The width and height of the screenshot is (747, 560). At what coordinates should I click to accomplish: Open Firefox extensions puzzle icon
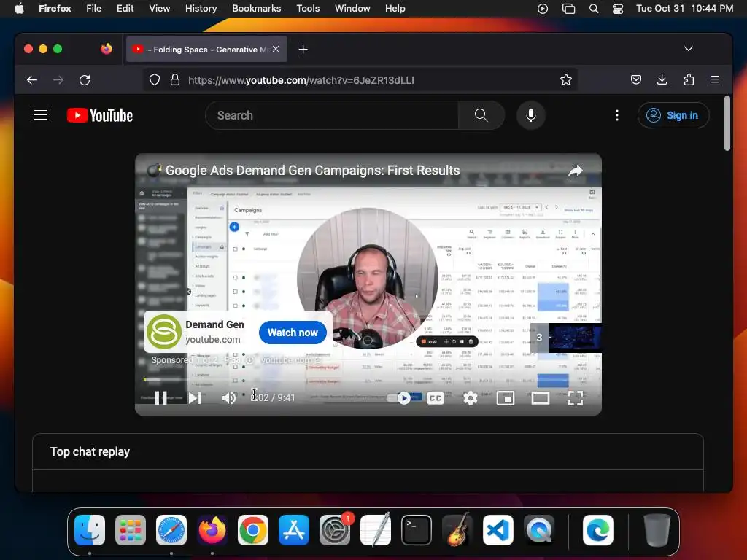click(689, 80)
